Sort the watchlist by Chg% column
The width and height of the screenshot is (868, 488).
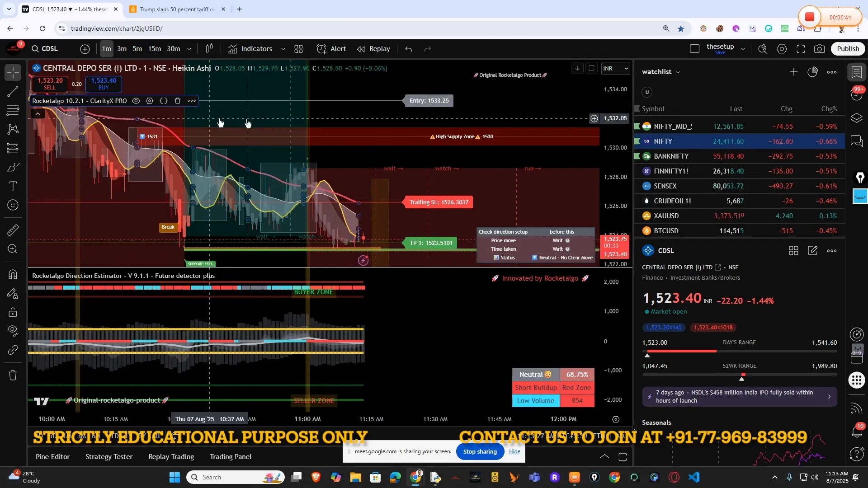pos(829,109)
